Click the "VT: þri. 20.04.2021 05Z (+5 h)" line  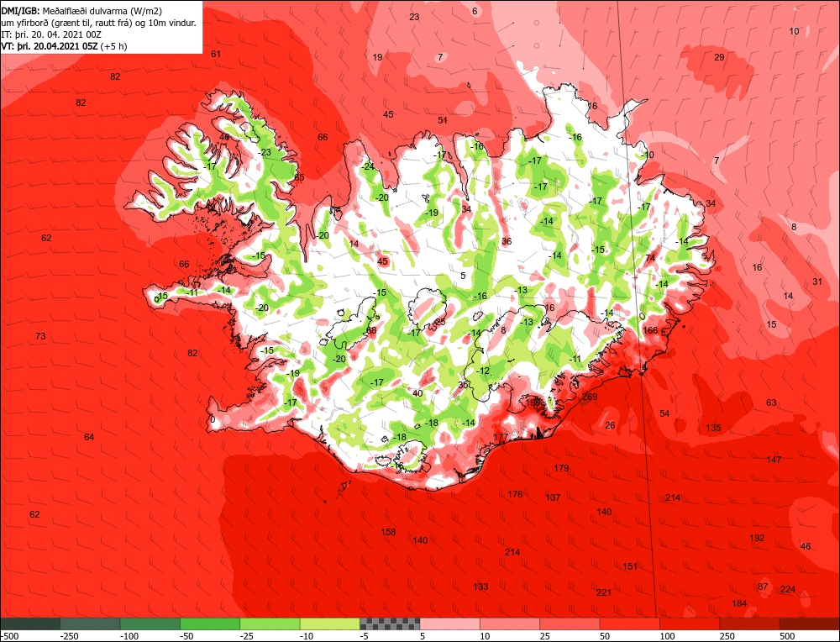65,46
